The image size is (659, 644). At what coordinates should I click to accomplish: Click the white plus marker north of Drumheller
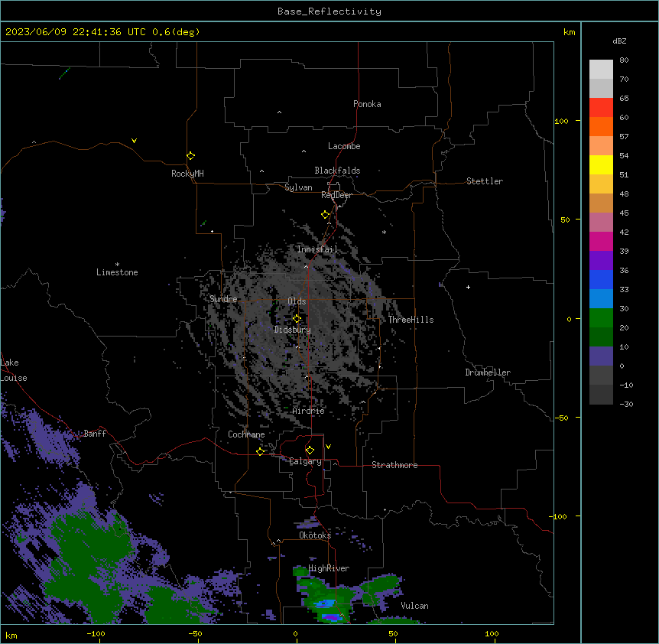[x=468, y=287]
